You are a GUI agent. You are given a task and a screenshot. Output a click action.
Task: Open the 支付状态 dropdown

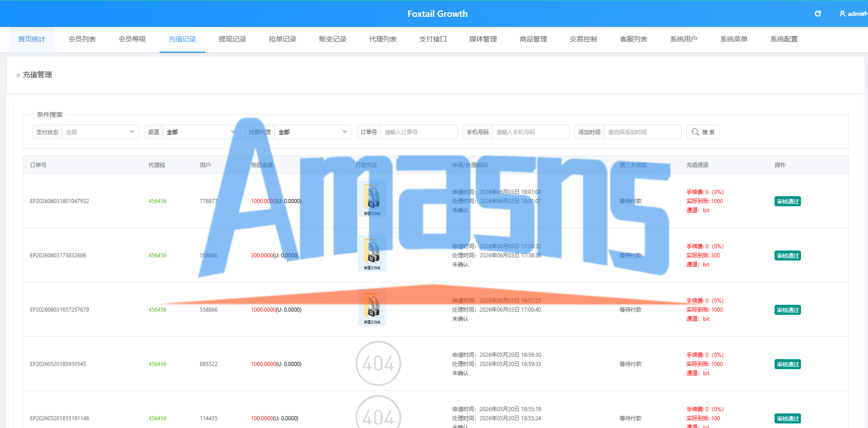[x=100, y=132]
